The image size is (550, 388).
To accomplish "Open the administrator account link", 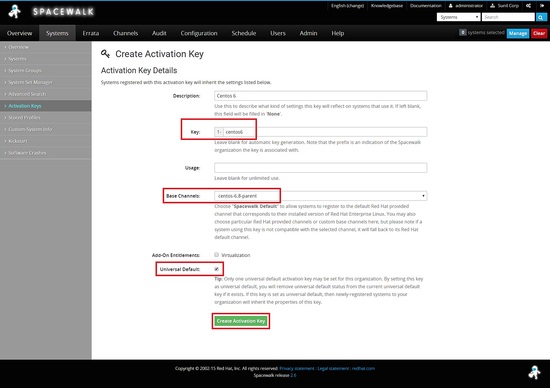I will [x=466, y=6].
